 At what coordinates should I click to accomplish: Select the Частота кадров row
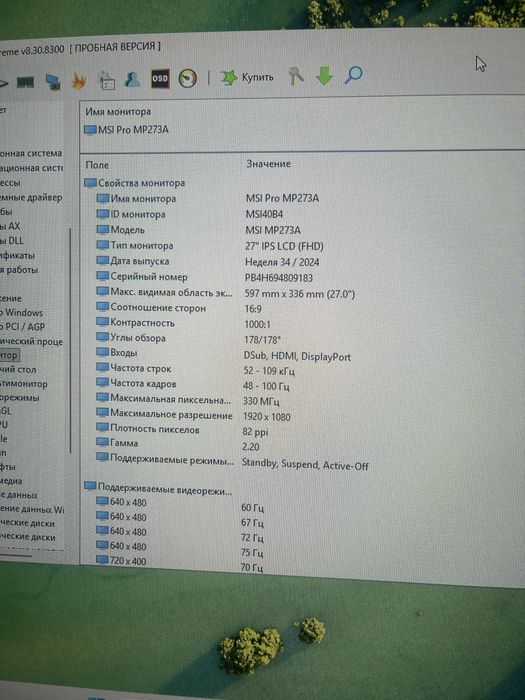[x=193, y=384]
